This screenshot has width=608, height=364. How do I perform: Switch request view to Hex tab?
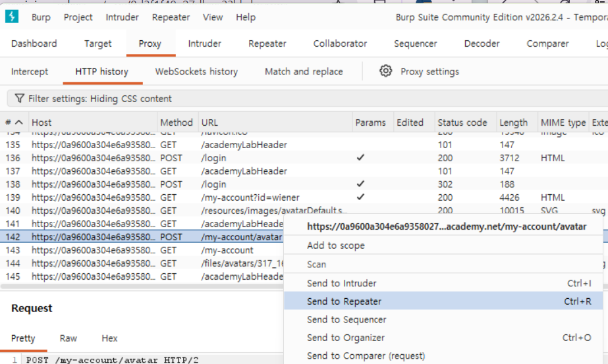tap(109, 338)
